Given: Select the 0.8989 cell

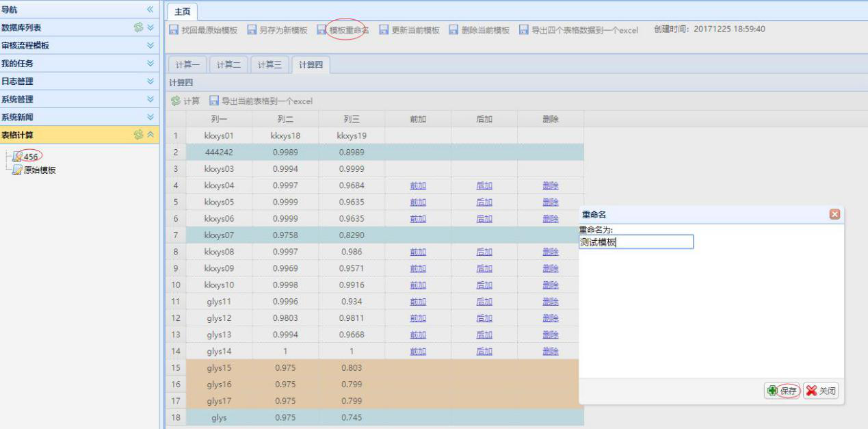Looking at the screenshot, I should [352, 152].
